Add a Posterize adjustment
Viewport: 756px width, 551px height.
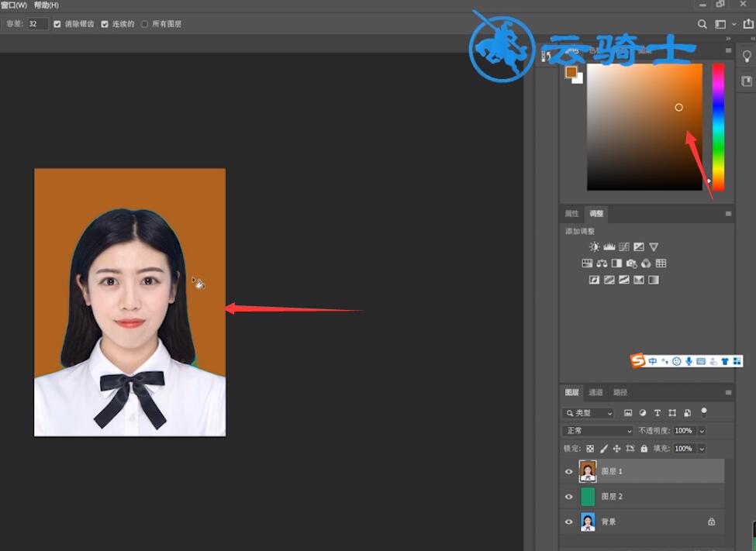click(x=609, y=280)
